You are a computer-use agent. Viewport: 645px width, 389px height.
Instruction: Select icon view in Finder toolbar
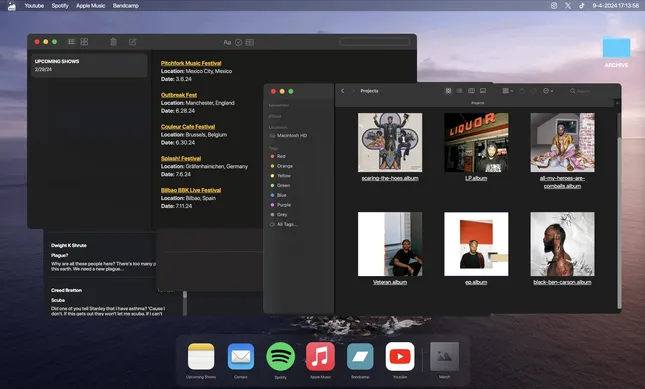[x=448, y=91]
